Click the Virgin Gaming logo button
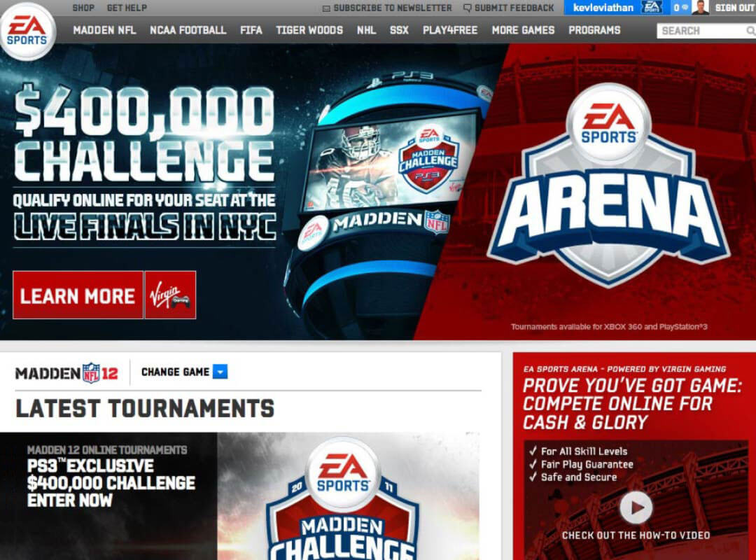756x560 pixels. (170, 295)
